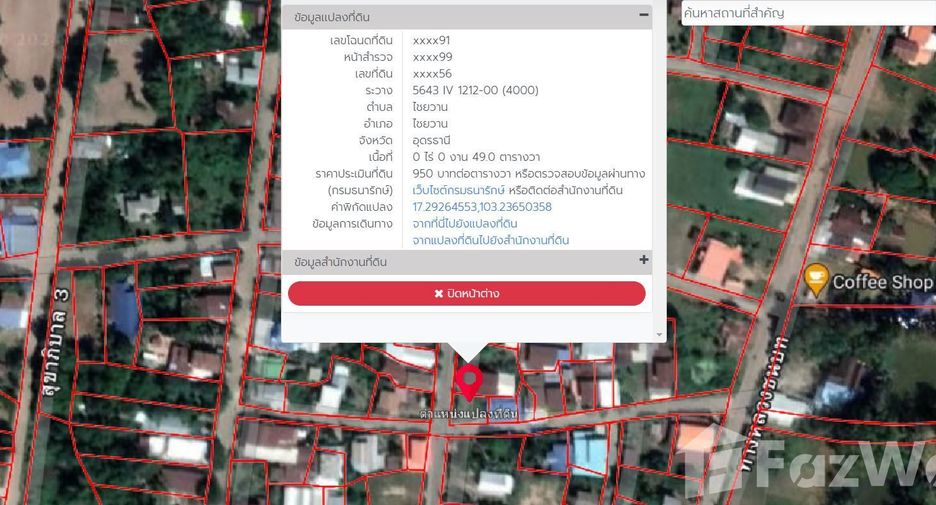Focus the ค้นหาสถานที่สำคัญ search field
This screenshot has width=936, height=505.
coord(808,13)
